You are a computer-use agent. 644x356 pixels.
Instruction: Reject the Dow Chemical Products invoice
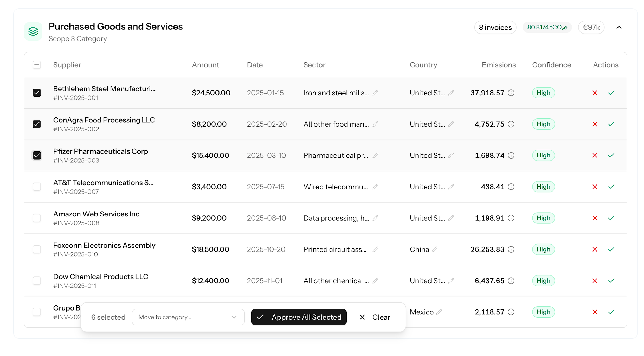(x=595, y=281)
